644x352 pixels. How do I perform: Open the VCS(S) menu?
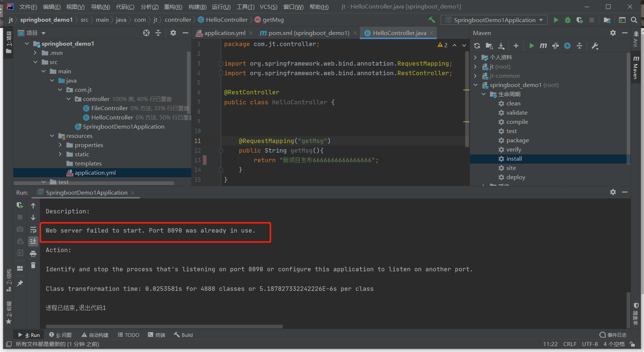tap(268, 7)
